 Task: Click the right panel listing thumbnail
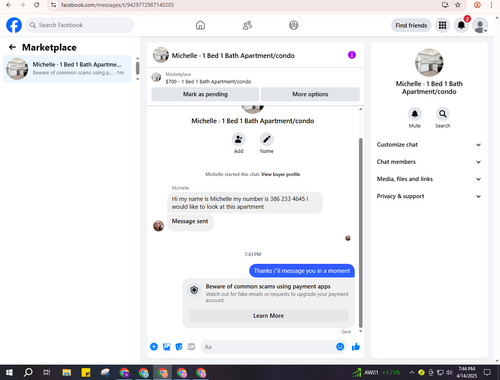tap(429, 63)
